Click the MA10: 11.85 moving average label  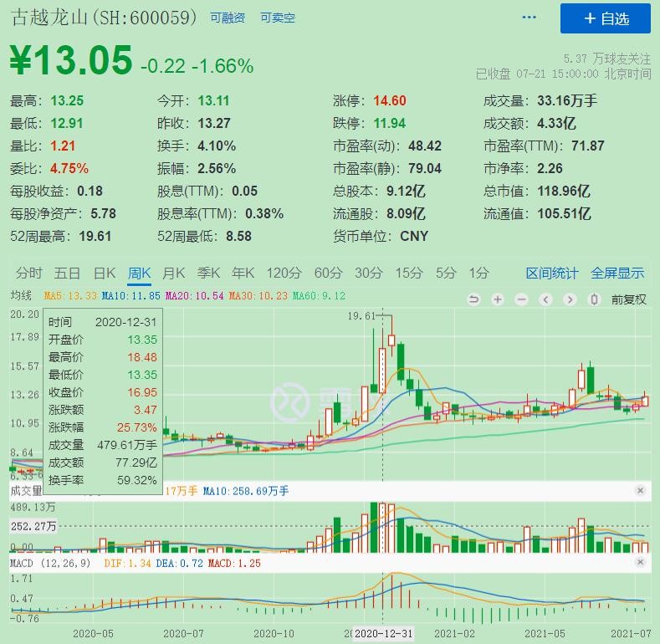[130, 296]
